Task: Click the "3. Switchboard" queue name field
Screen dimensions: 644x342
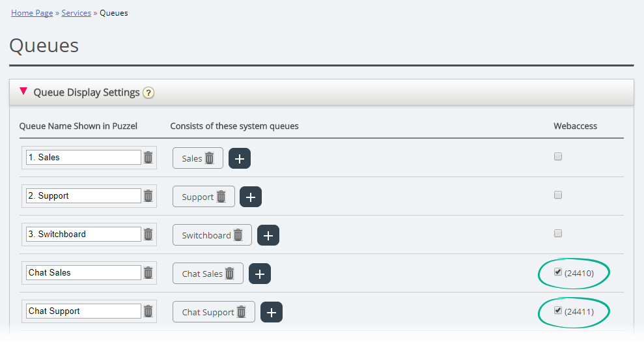Action: point(83,235)
